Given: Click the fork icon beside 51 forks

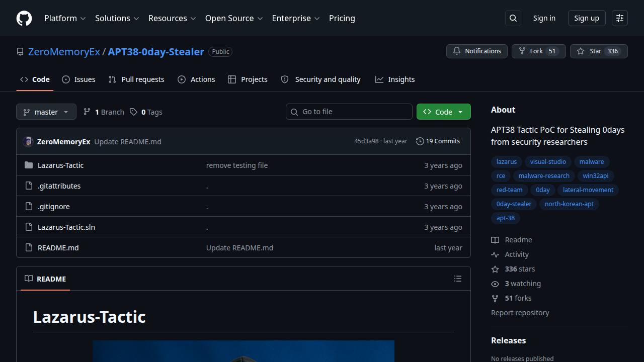Looking at the screenshot, I should (x=495, y=299).
